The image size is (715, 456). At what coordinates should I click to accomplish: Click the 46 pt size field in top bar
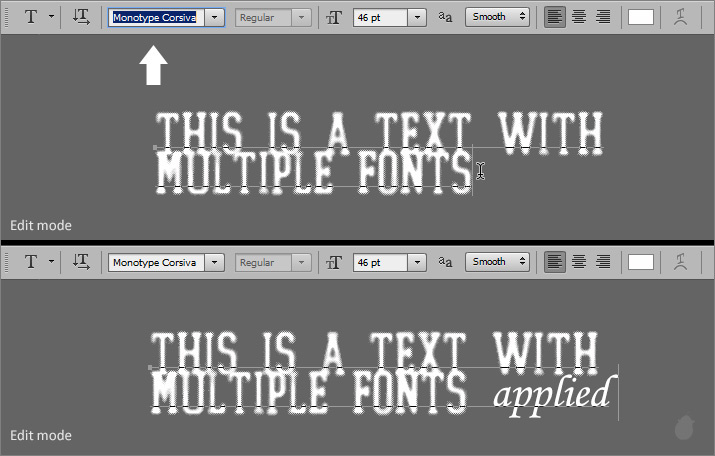380,17
